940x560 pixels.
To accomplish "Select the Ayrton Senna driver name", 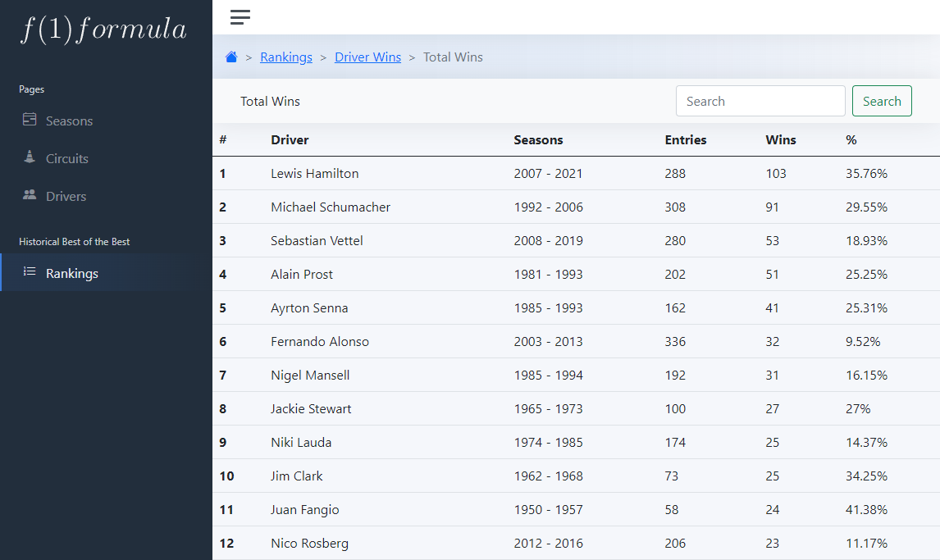I will tap(309, 308).
